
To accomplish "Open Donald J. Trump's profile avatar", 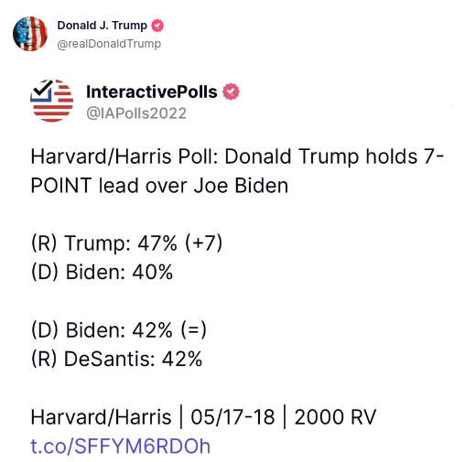I will click(x=30, y=34).
